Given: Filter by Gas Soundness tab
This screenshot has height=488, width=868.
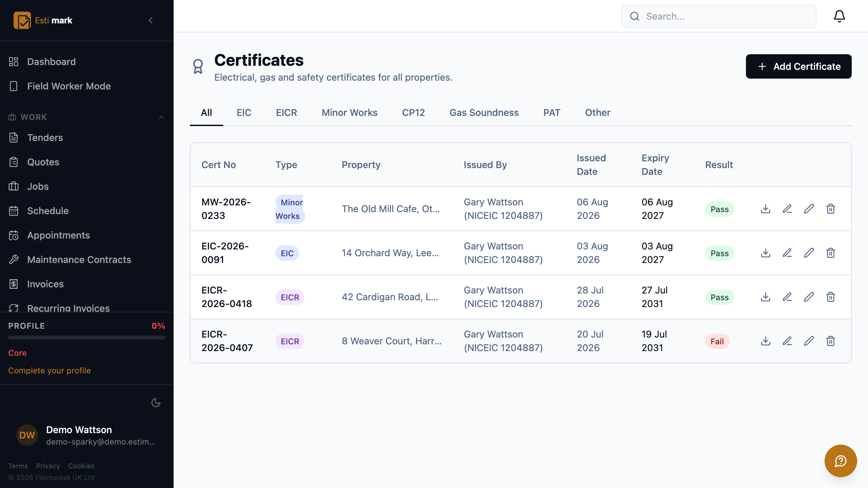Looking at the screenshot, I should 484,113.
